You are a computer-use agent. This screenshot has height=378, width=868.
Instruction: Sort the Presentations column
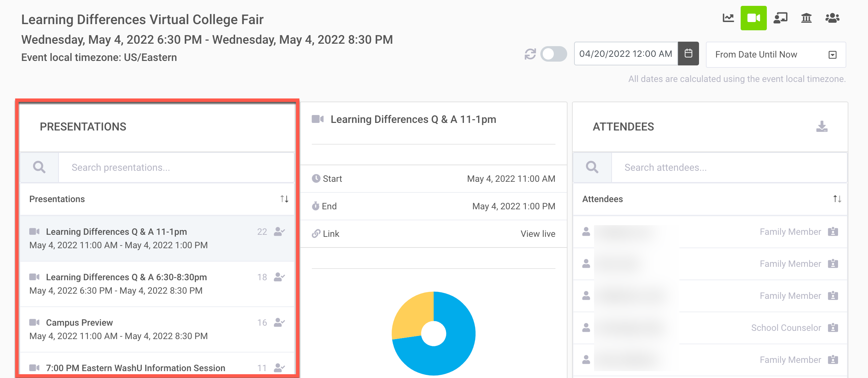[284, 199]
